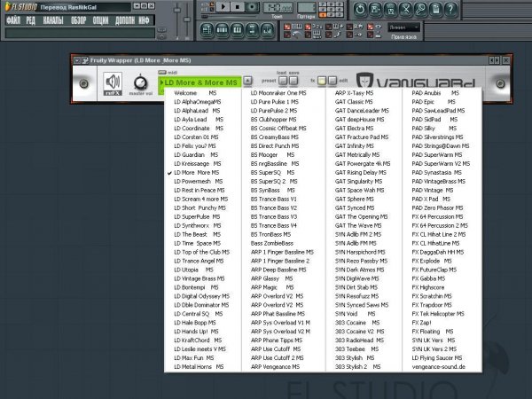The image size is (532, 399).
Task: Click the Stop transport button
Action: click(237, 7)
